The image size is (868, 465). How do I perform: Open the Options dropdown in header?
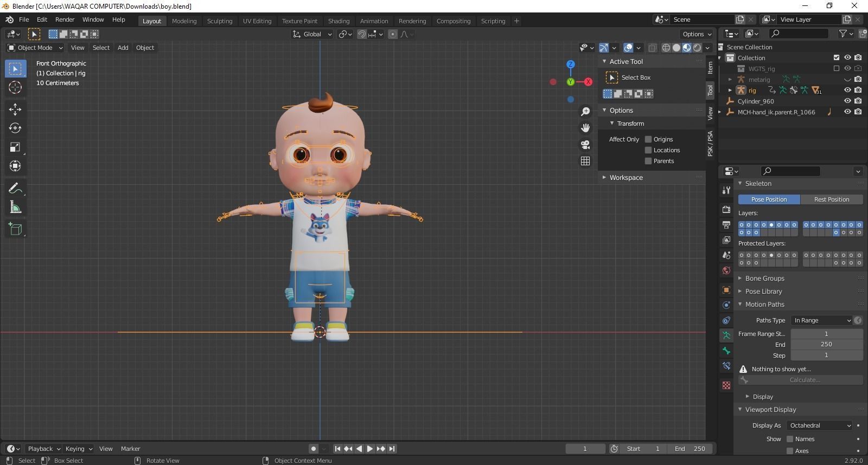click(697, 34)
